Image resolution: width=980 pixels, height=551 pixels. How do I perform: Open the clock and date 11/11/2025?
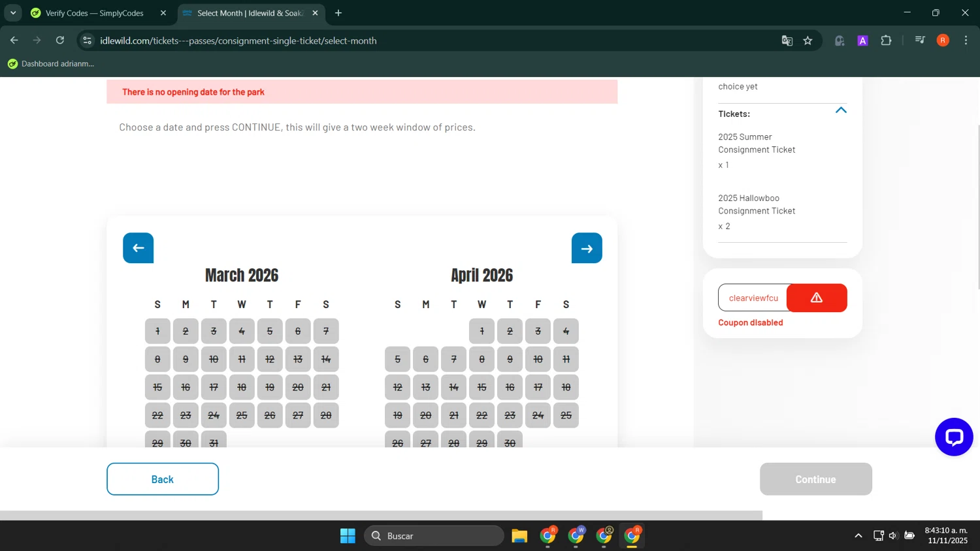pyautogui.click(x=946, y=535)
